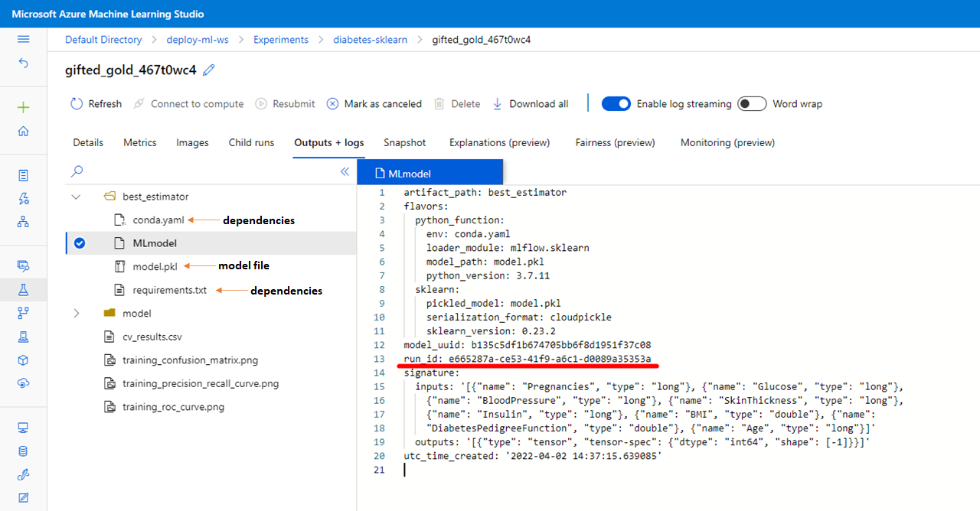Switch to the Metrics tab
The height and width of the screenshot is (511, 980).
139,142
